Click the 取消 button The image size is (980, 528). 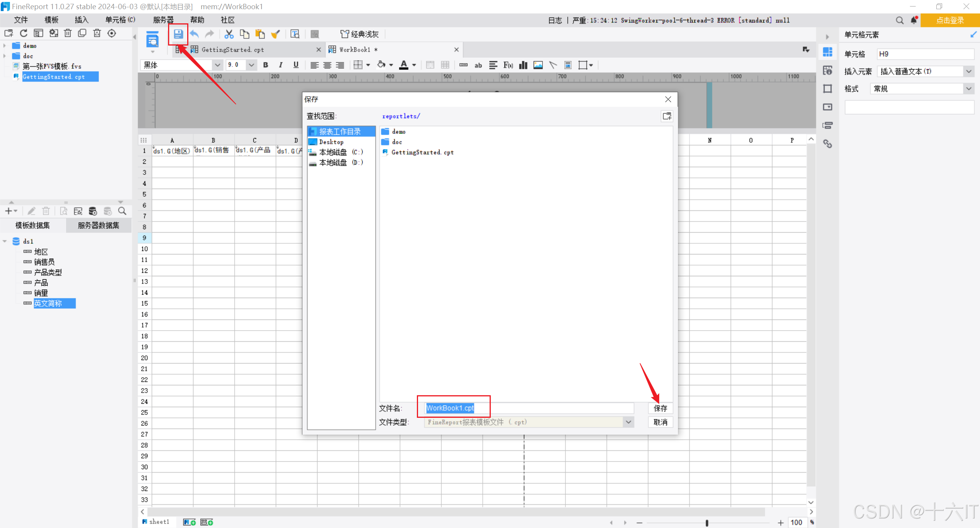660,422
